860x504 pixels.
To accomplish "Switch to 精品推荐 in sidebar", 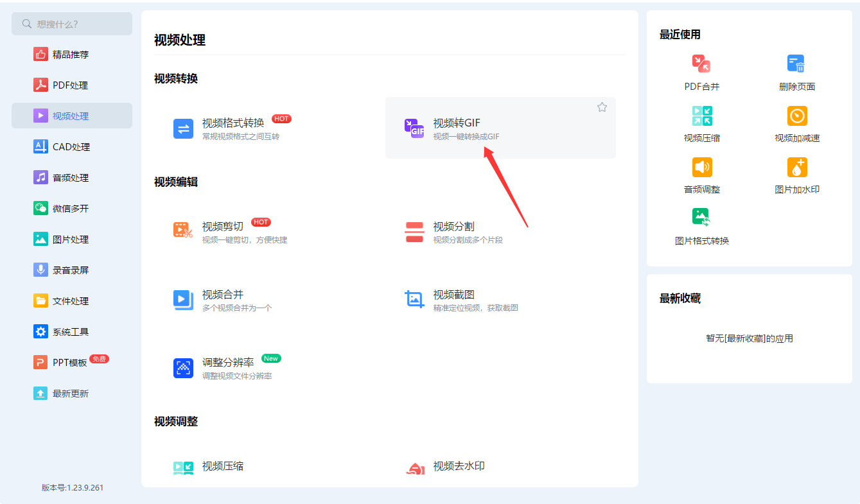I will 72,55.
